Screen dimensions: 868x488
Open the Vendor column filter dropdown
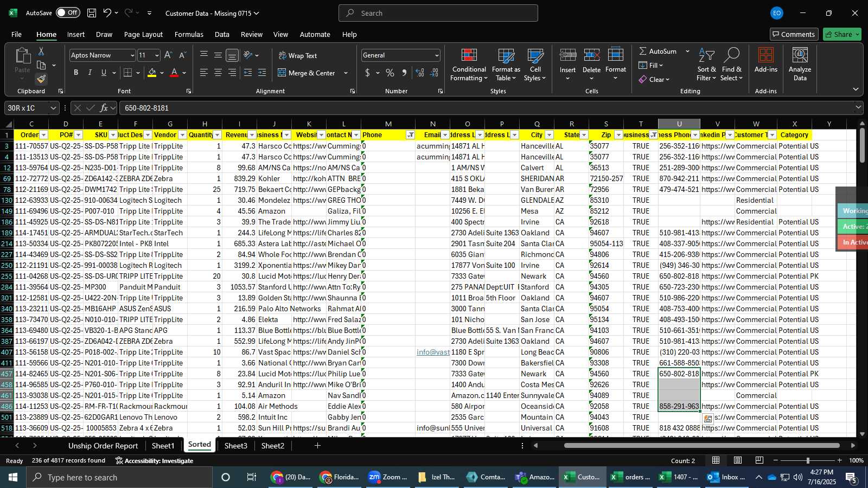[x=182, y=135]
